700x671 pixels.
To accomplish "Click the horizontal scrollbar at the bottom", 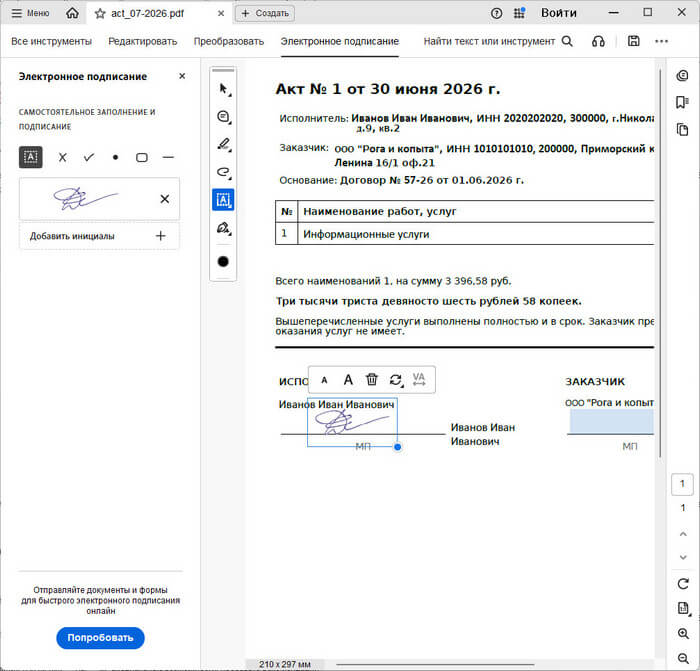I will click(435, 665).
